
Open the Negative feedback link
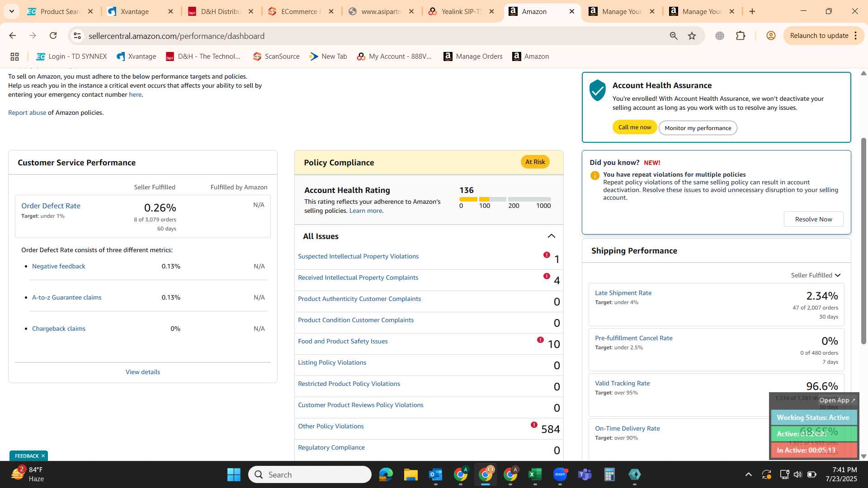[59, 266]
